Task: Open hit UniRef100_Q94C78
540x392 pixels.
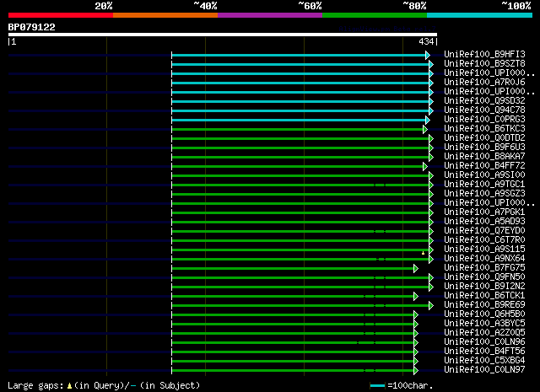Action: (x=484, y=110)
